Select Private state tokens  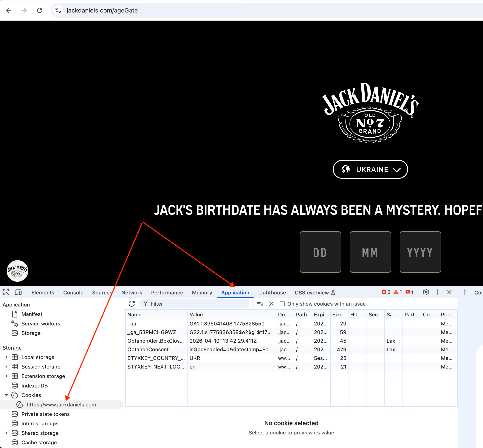45,414
